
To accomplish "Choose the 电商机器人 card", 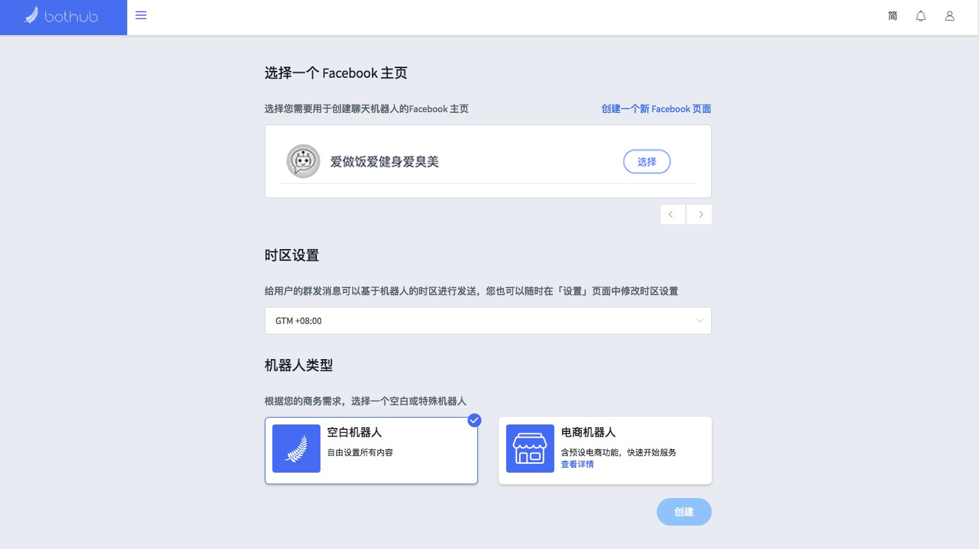I will (x=605, y=451).
